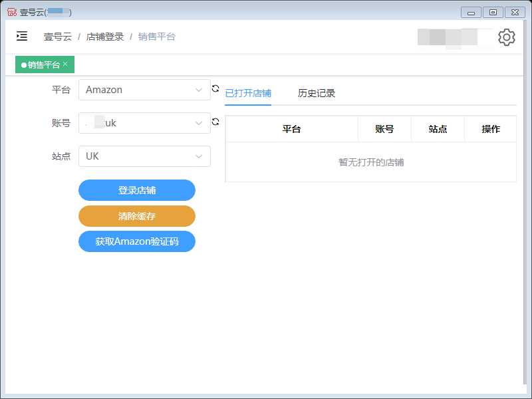Viewport: 532px width, 399px height.
Task: Open the 平台 Amazon dropdown
Action: tap(144, 90)
